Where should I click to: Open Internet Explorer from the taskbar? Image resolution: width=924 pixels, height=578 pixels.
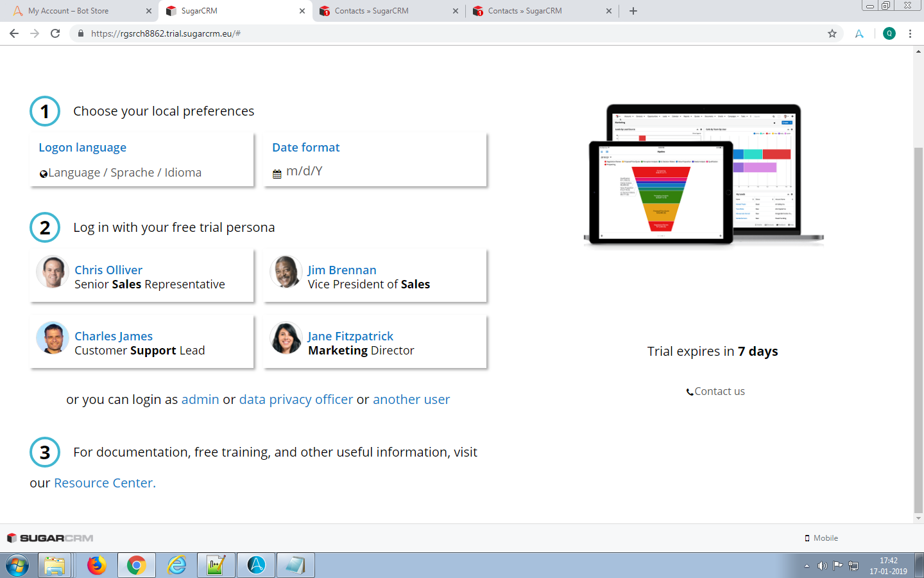pos(176,566)
